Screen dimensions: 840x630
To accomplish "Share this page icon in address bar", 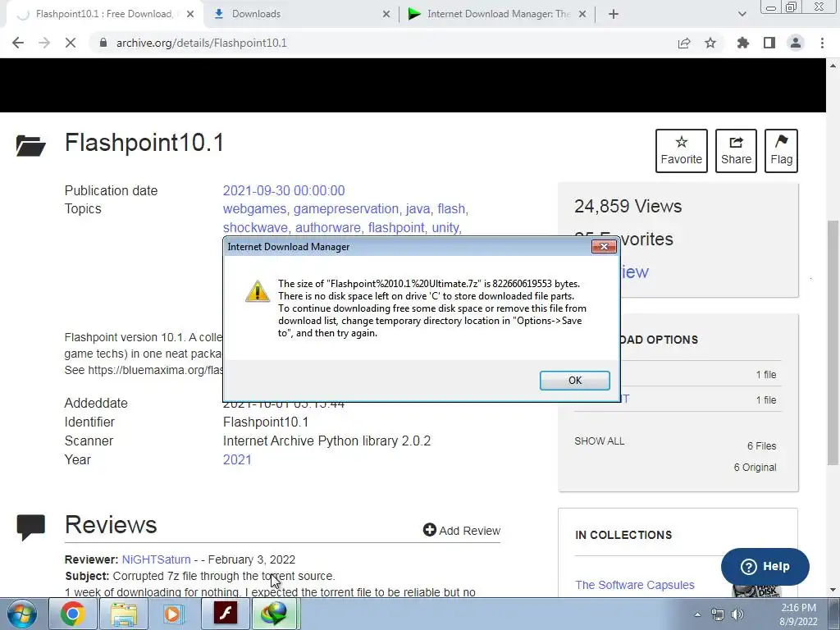I will click(684, 43).
